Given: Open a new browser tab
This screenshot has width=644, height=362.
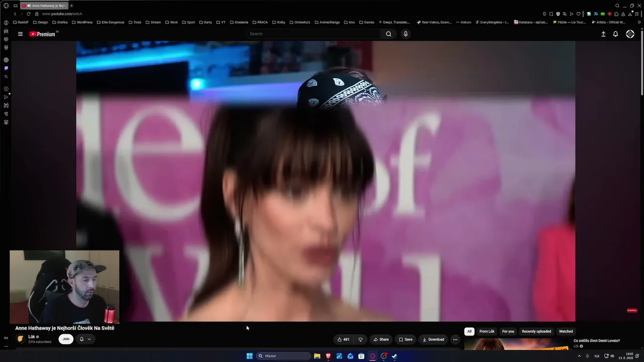Looking at the screenshot, I should tap(71, 6).
